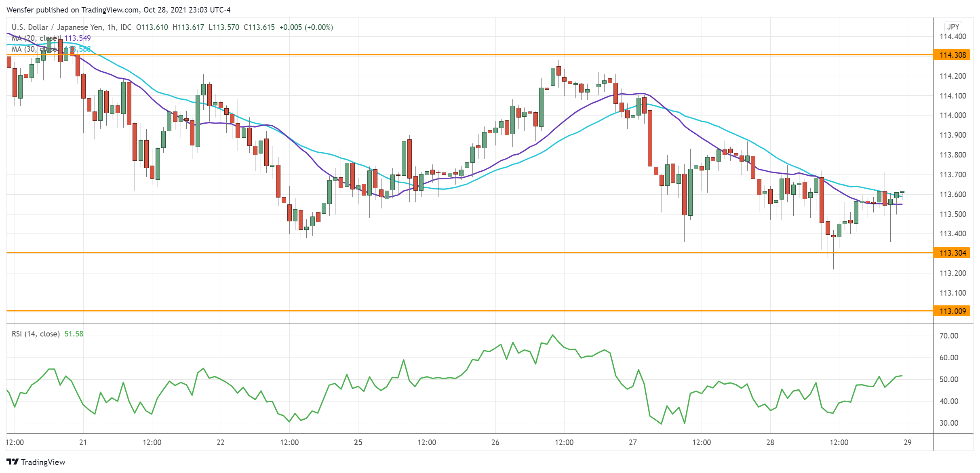Screen dimensions: 980x473
Task: Click the date label 25 on time axis
Action: click(358, 442)
